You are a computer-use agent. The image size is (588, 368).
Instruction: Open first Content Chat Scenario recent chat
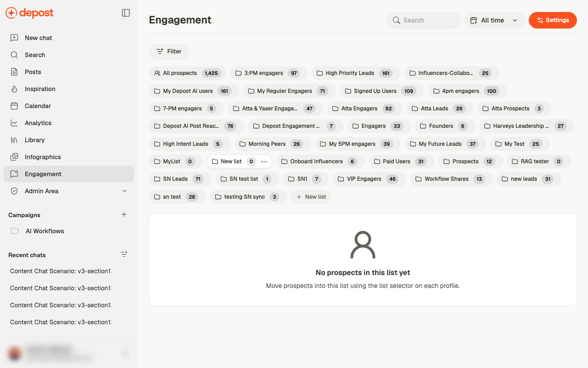click(61, 271)
